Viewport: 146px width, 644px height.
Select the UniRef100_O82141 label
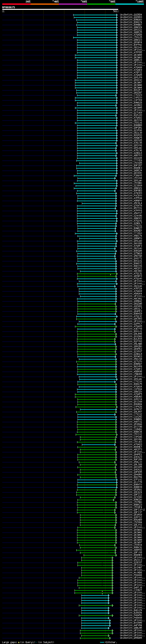click(131, 48)
